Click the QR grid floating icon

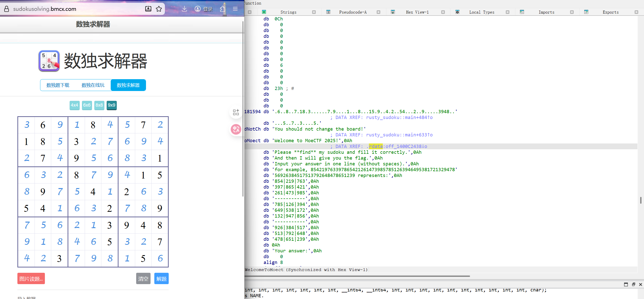click(236, 112)
